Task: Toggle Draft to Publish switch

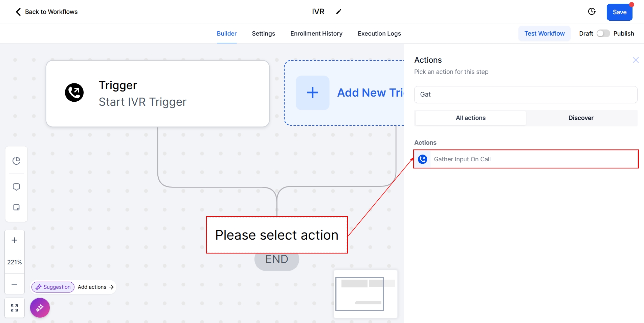Action: pos(603,34)
